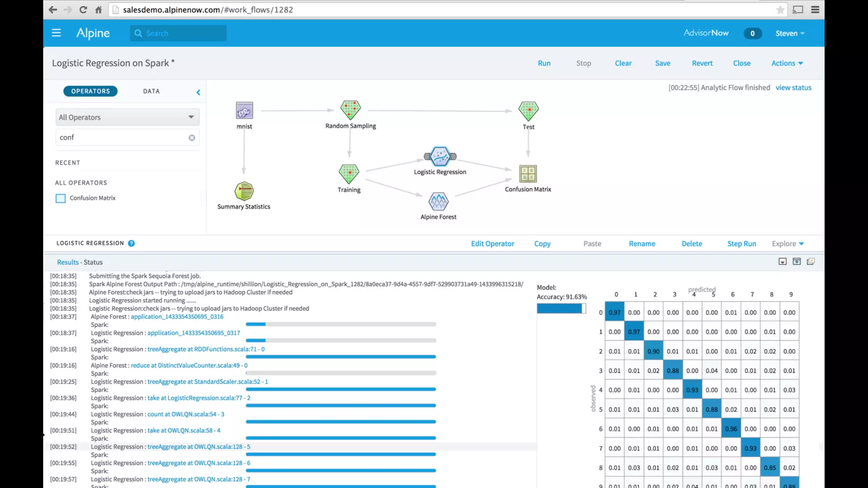Click the mnist dataset node icon
Image resolution: width=868 pixels, height=488 pixels.
click(x=244, y=111)
